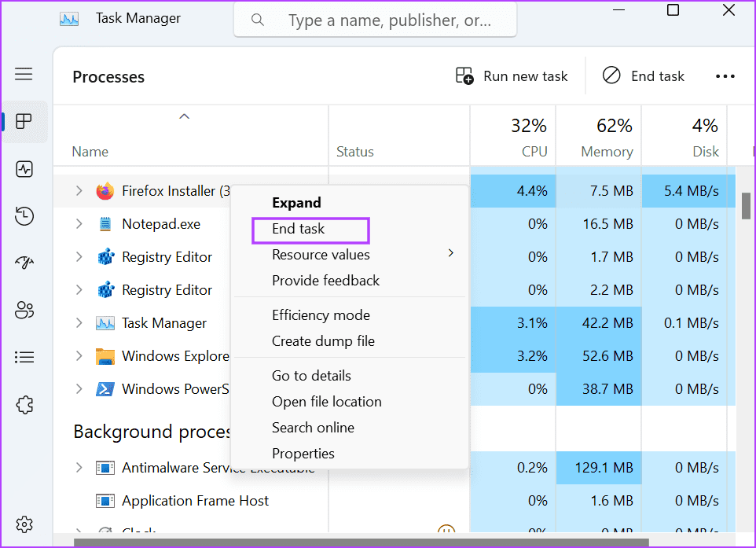Sort by the Name column header

(x=90, y=152)
